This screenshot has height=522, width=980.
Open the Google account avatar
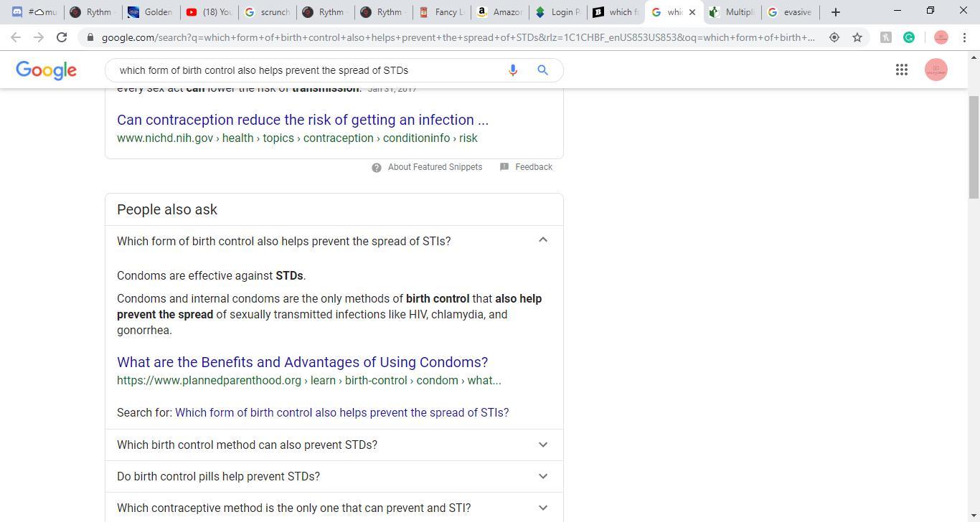[x=936, y=70]
